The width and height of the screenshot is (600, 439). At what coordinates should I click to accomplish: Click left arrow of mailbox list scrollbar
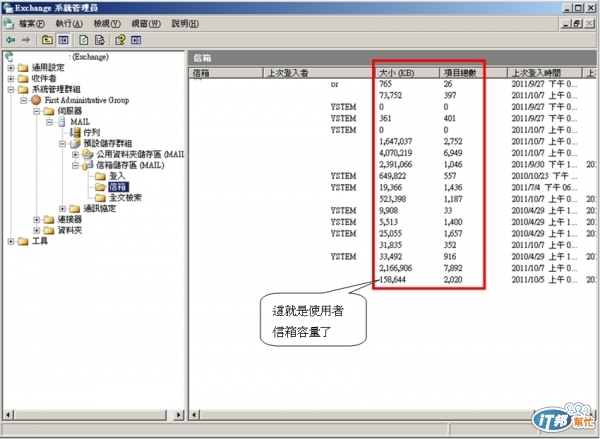click(x=194, y=415)
